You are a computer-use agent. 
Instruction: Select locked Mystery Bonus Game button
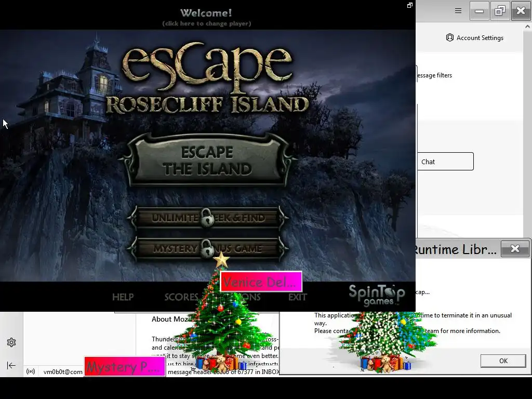coord(207,249)
